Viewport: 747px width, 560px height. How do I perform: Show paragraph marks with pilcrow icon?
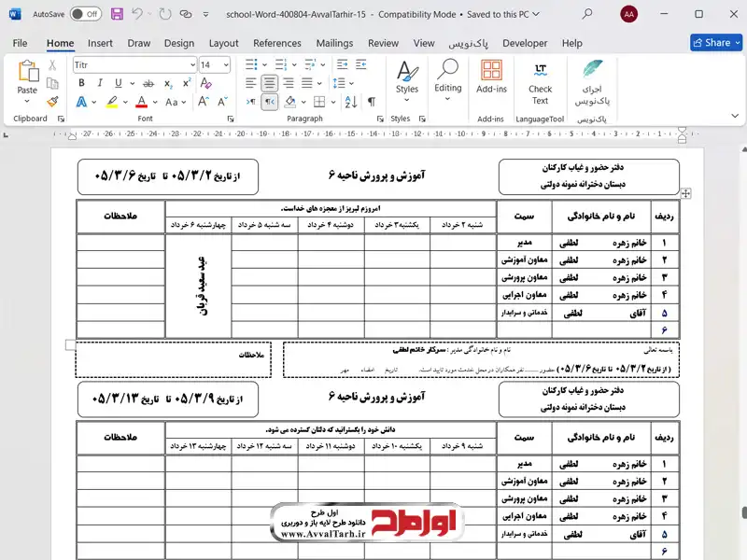point(371,101)
